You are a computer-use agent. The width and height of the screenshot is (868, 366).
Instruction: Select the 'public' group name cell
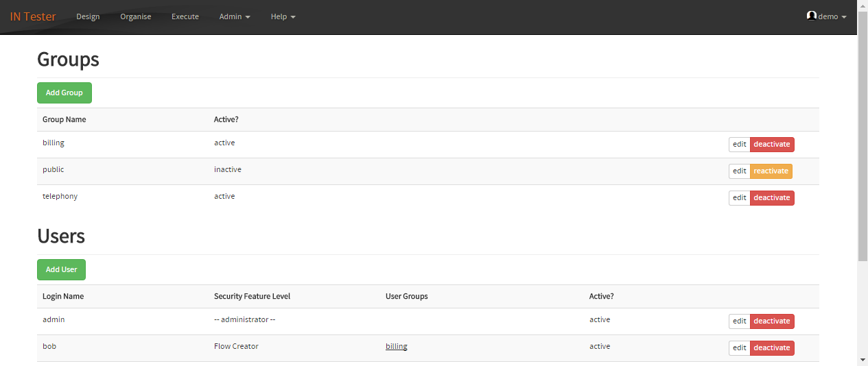[x=53, y=169]
